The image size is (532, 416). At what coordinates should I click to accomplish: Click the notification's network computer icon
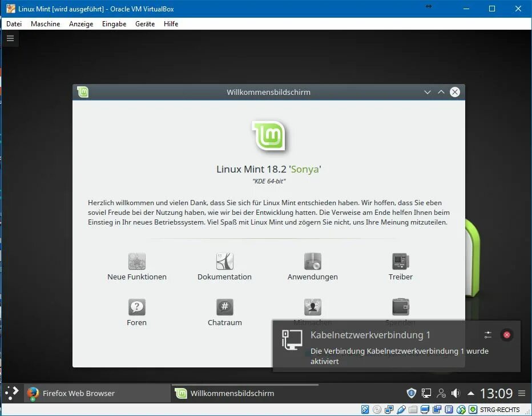292,339
